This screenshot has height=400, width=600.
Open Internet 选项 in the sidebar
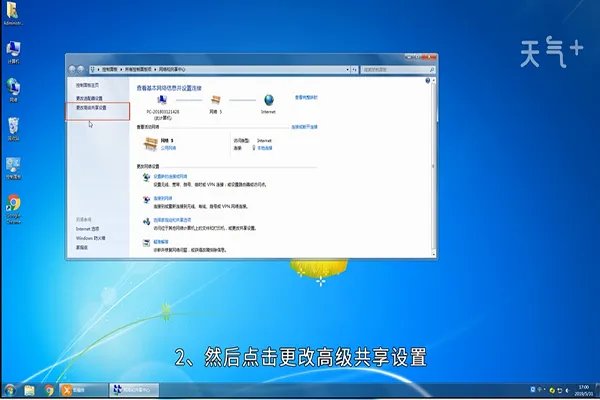(x=87, y=229)
